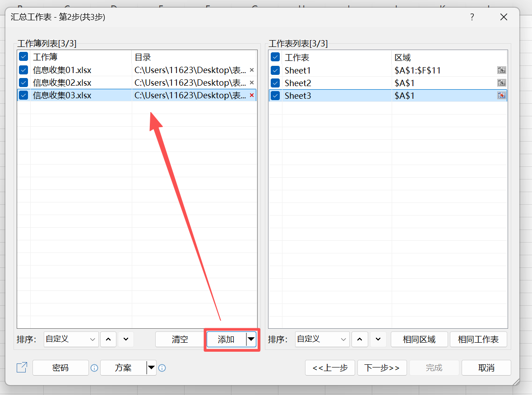Screen dimensions: 532x395
Task: Uncheck the Sheet2 checkbox
Action: click(x=274, y=83)
